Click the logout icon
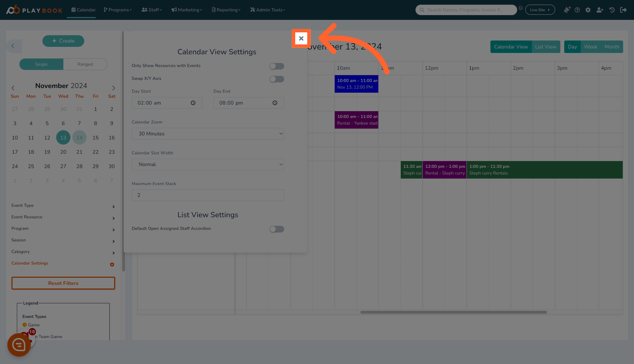 pos(623,10)
